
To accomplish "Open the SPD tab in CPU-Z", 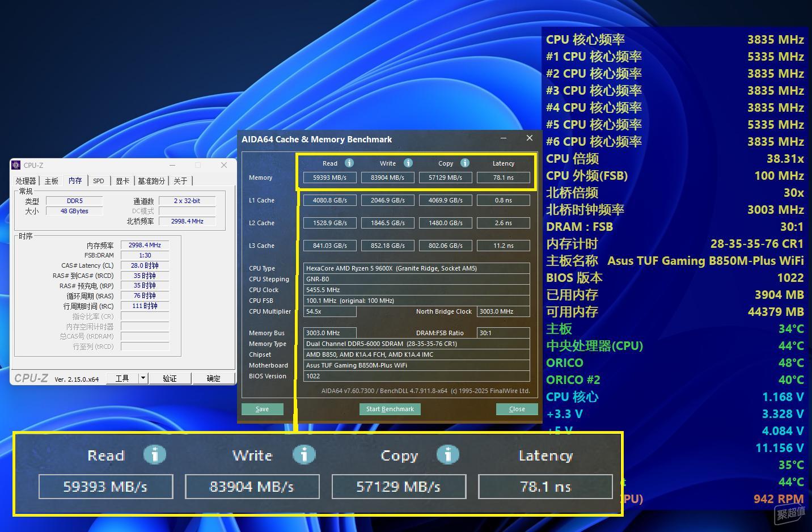I will coord(99,181).
